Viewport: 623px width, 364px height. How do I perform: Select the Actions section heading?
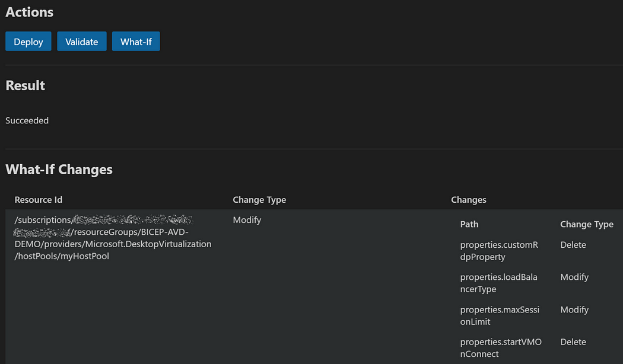point(29,12)
